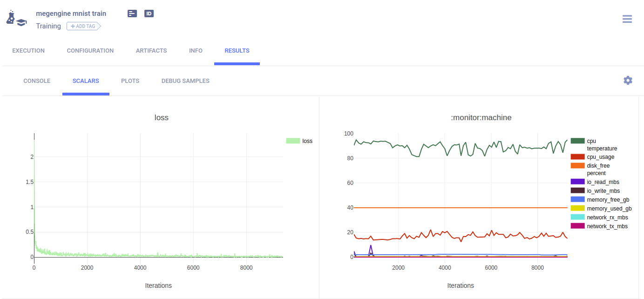Open the task description icon
The height and width of the screenshot is (299, 644).
(x=132, y=14)
